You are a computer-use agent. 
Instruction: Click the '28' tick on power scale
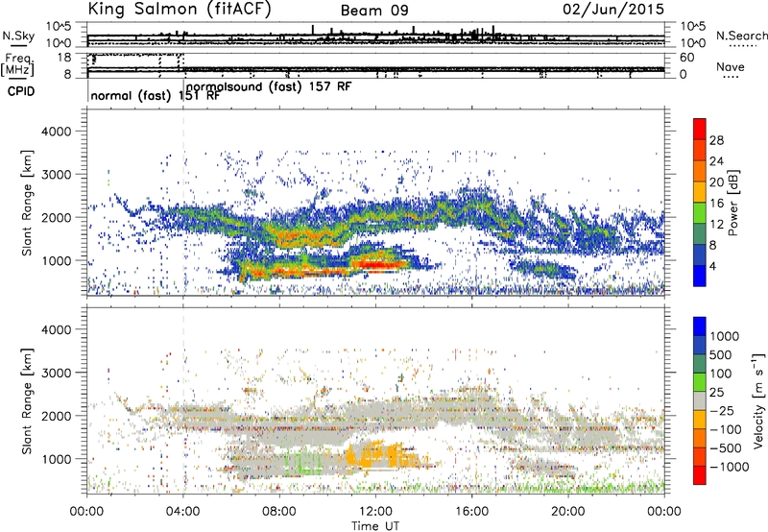pyautogui.click(x=716, y=140)
